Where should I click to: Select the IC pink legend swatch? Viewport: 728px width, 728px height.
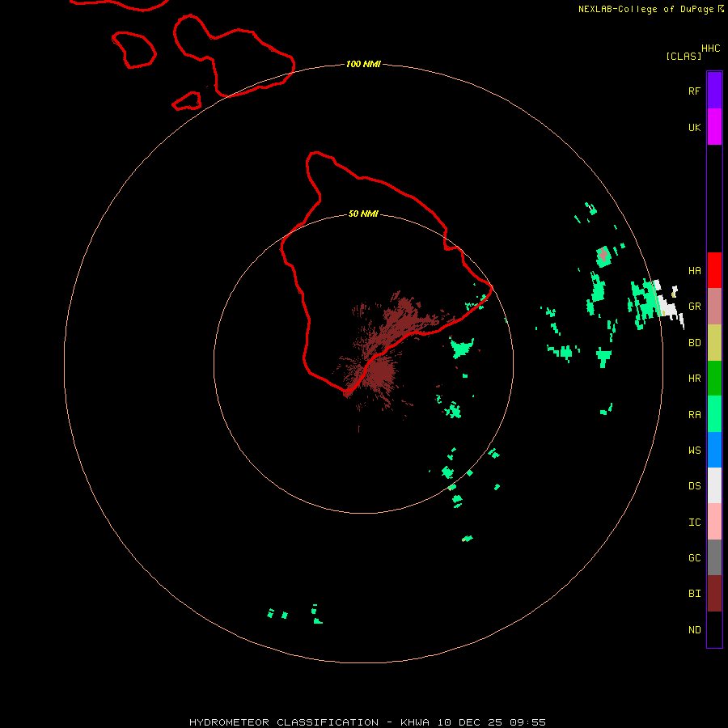pyautogui.click(x=714, y=522)
